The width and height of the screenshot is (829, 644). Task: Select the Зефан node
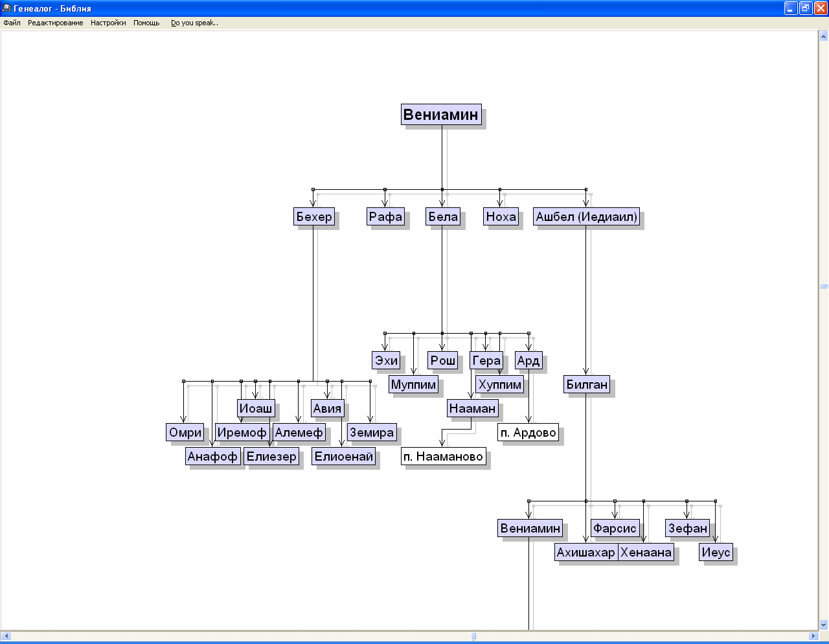click(x=687, y=528)
